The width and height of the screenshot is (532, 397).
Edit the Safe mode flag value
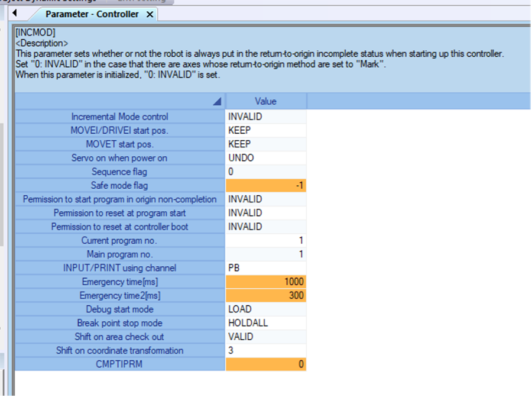[265, 186]
